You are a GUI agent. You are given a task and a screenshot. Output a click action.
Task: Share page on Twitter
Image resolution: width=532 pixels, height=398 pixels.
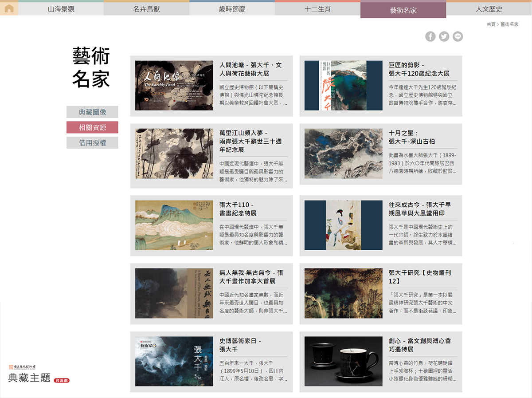coord(444,36)
